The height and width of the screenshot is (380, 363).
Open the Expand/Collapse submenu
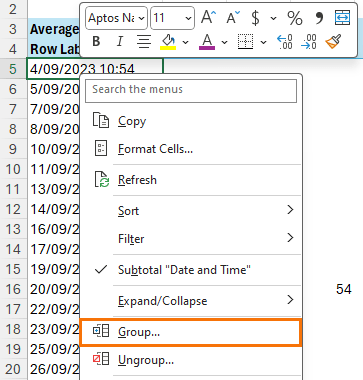pyautogui.click(x=191, y=300)
